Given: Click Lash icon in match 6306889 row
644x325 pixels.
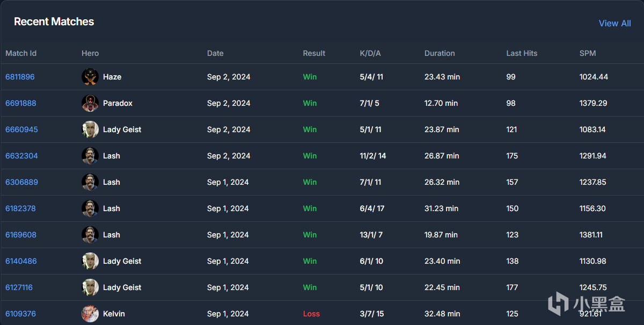Looking at the screenshot, I should point(90,182).
